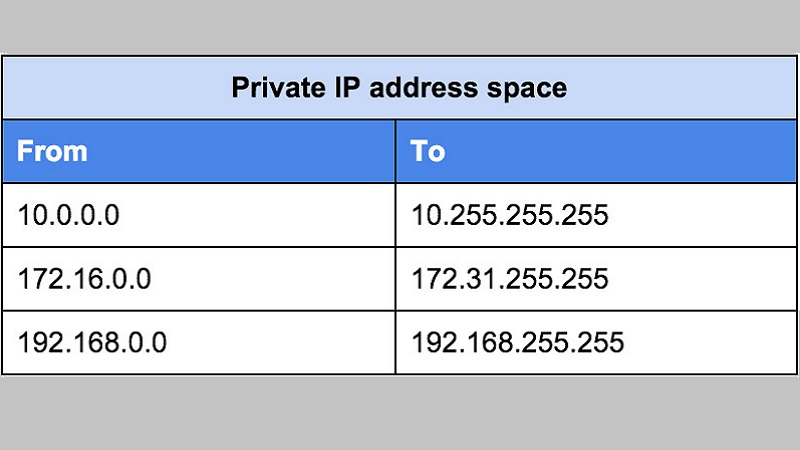
Task: Click the "From" column header
Action: 53,152
